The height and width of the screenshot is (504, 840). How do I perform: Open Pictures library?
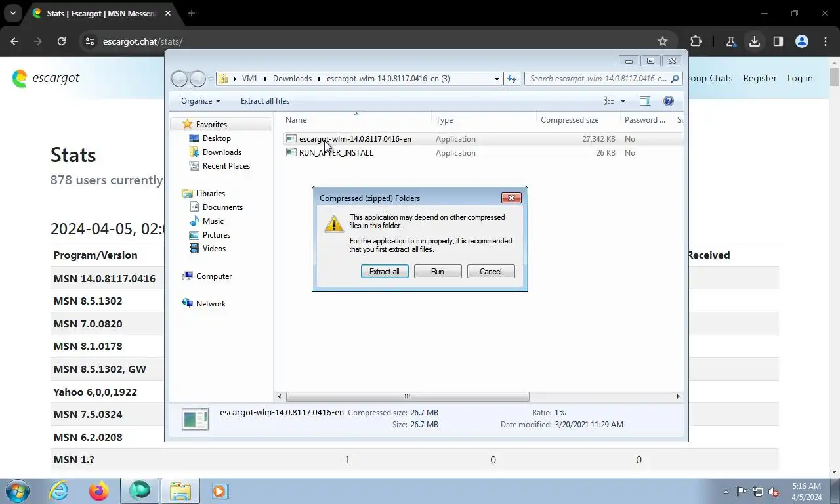pyautogui.click(x=217, y=235)
